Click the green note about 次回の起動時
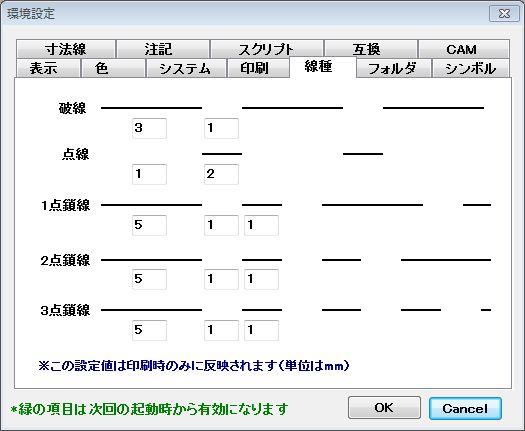525x431 pixels. click(149, 409)
